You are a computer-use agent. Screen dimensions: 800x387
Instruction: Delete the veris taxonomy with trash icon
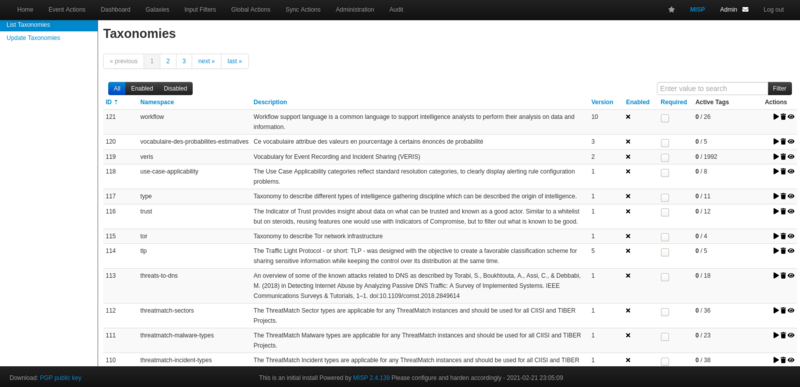[x=783, y=157]
